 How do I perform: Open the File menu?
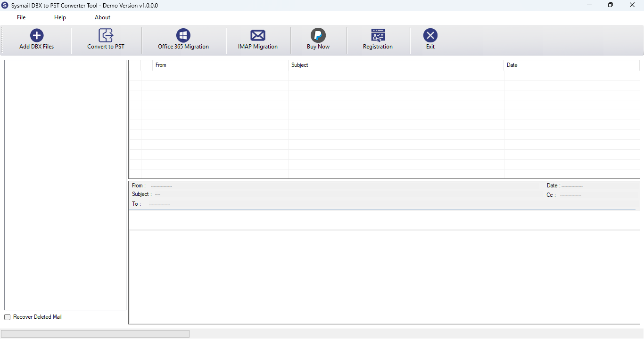[21, 17]
